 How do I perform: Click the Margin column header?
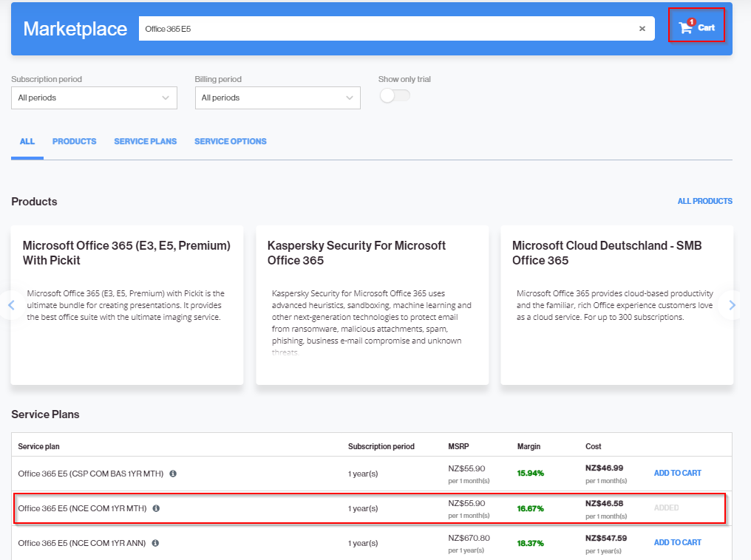[529, 446]
